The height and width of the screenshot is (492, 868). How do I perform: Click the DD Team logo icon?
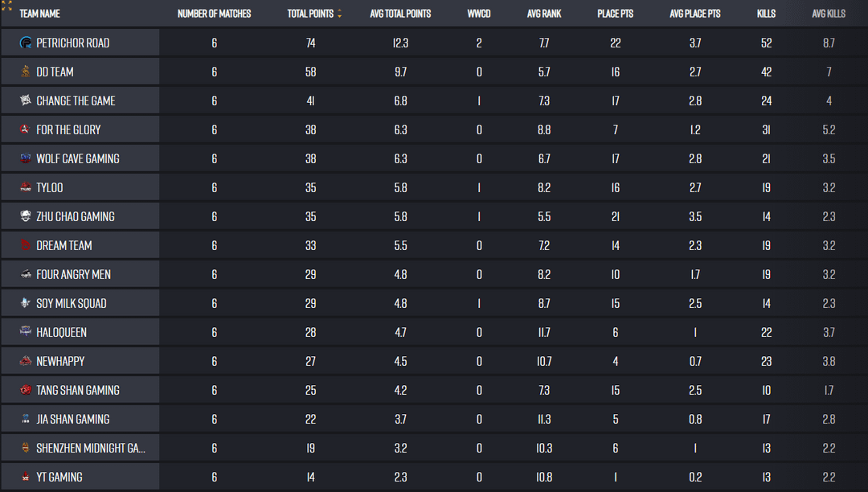[x=27, y=72]
